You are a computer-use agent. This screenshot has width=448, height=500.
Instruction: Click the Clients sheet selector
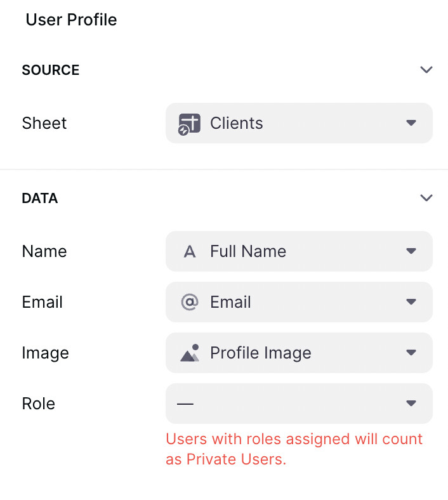tap(299, 123)
